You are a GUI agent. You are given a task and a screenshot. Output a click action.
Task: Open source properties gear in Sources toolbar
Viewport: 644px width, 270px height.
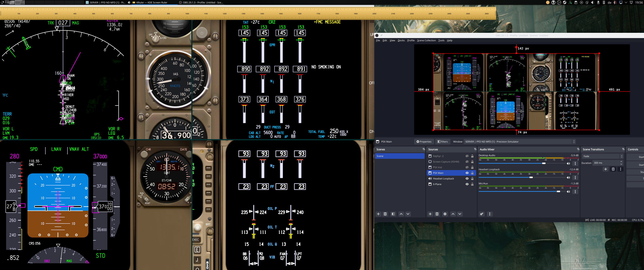point(445,214)
